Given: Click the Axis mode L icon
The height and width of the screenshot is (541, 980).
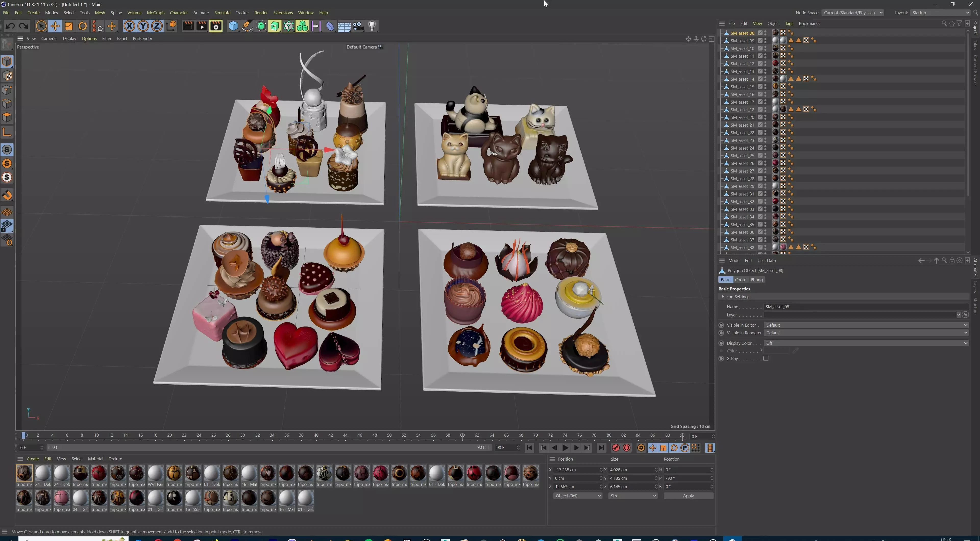Looking at the screenshot, I should coord(7,132).
